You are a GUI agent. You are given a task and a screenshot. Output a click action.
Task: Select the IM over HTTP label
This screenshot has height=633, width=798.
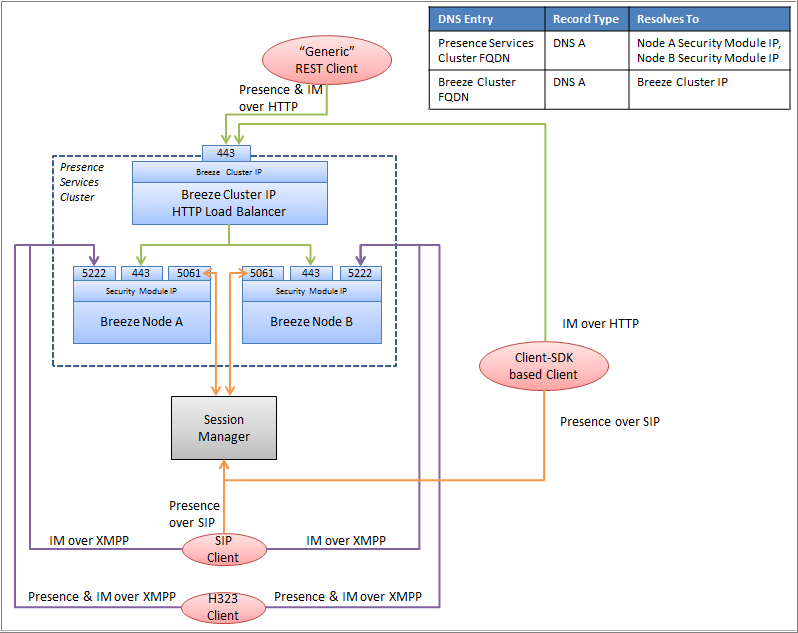click(601, 324)
